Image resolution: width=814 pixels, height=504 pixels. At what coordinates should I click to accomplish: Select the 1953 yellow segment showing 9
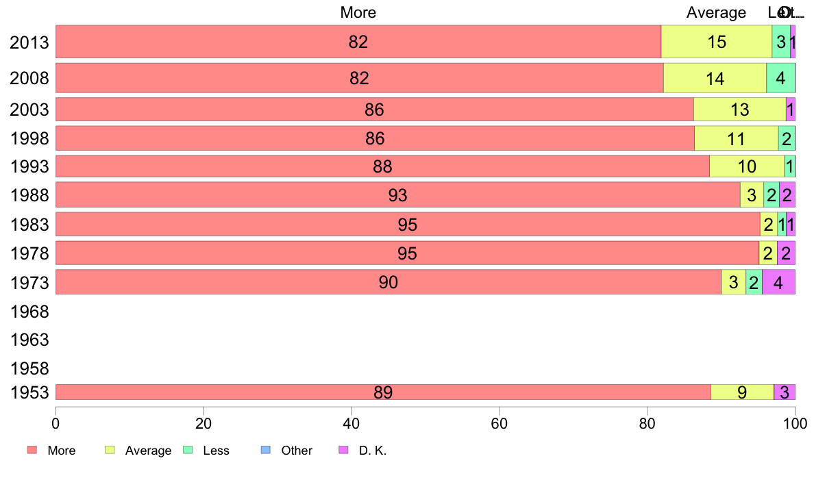(742, 392)
